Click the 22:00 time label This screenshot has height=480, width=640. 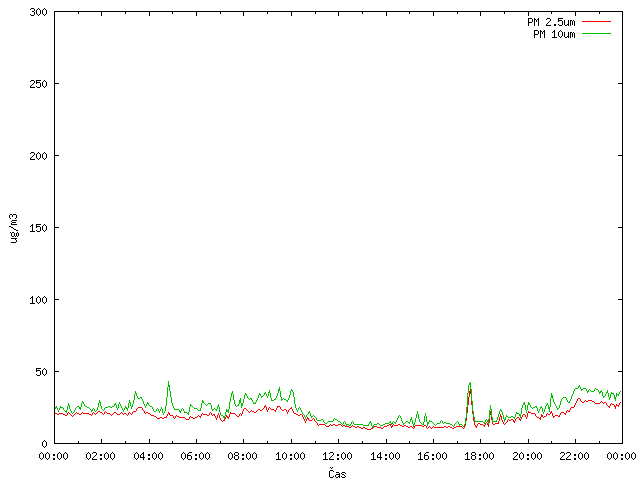coord(575,456)
